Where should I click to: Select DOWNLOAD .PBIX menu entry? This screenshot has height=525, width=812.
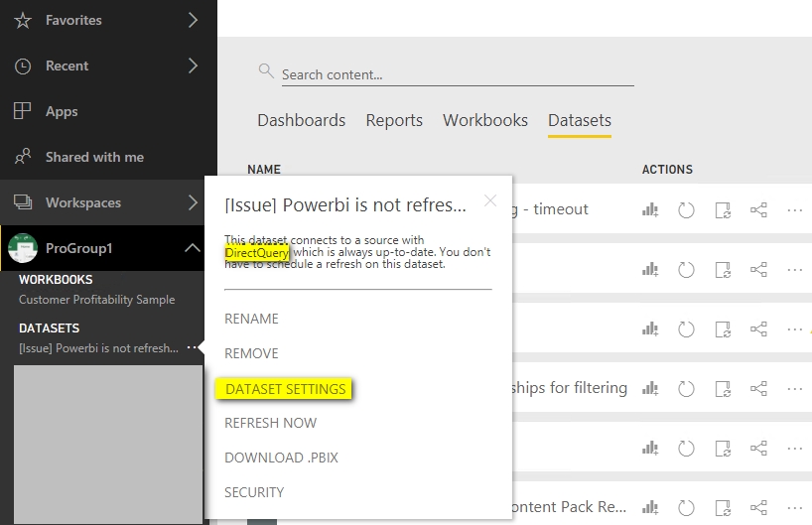pos(281,458)
